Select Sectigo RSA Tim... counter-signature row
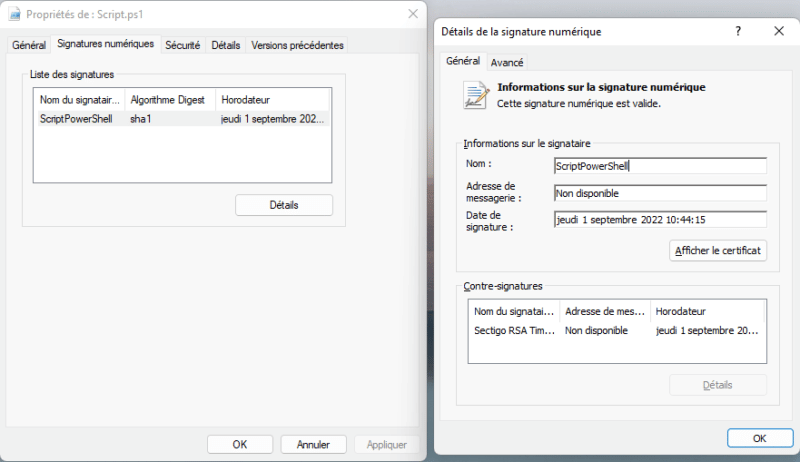 click(x=617, y=330)
